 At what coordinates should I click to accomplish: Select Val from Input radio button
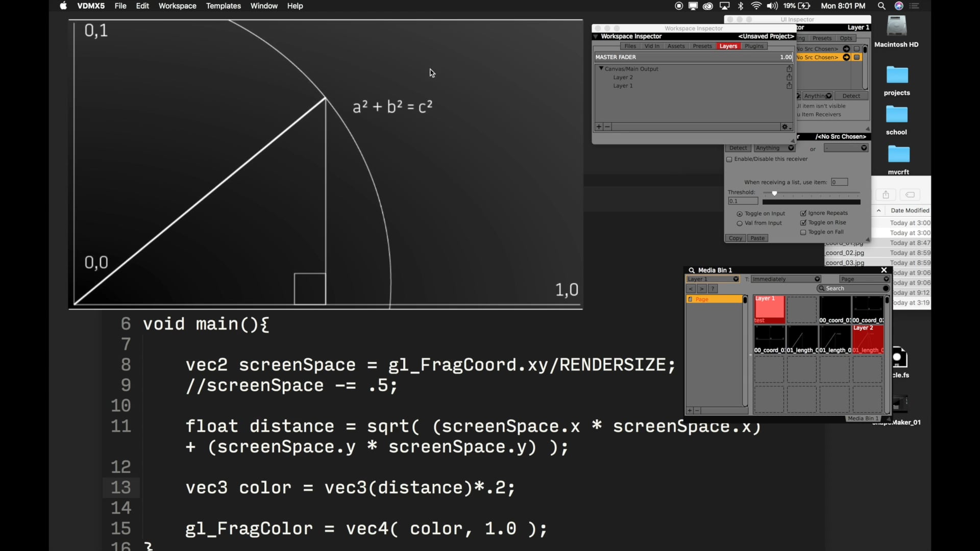739,223
